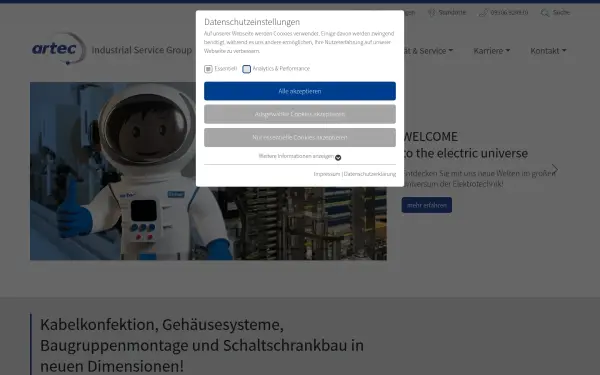Click the Datenschutzeinstellungen heading text
600x375 pixels.
tap(252, 22)
